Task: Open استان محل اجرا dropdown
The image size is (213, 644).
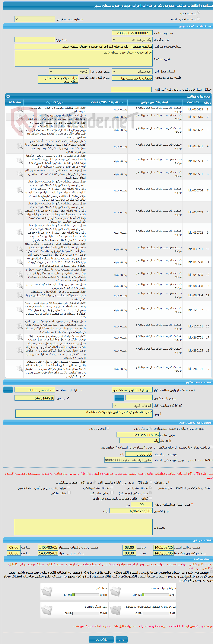Action: (132, 71)
